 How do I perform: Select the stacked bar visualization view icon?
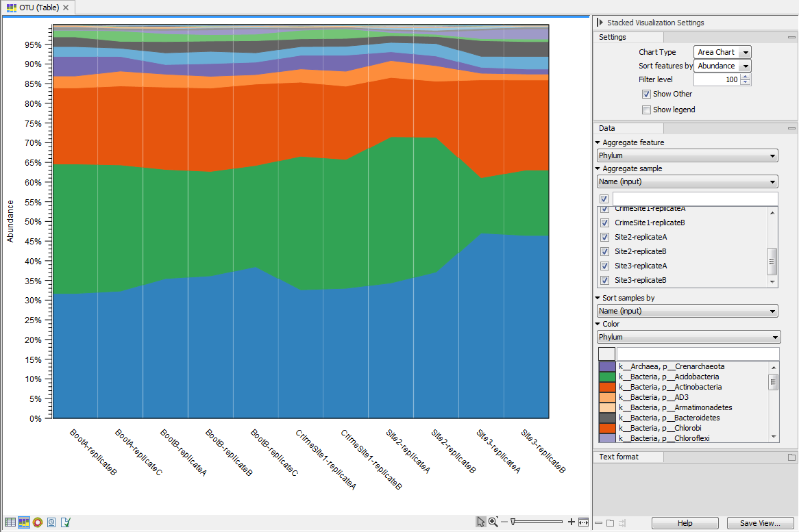tap(24, 522)
